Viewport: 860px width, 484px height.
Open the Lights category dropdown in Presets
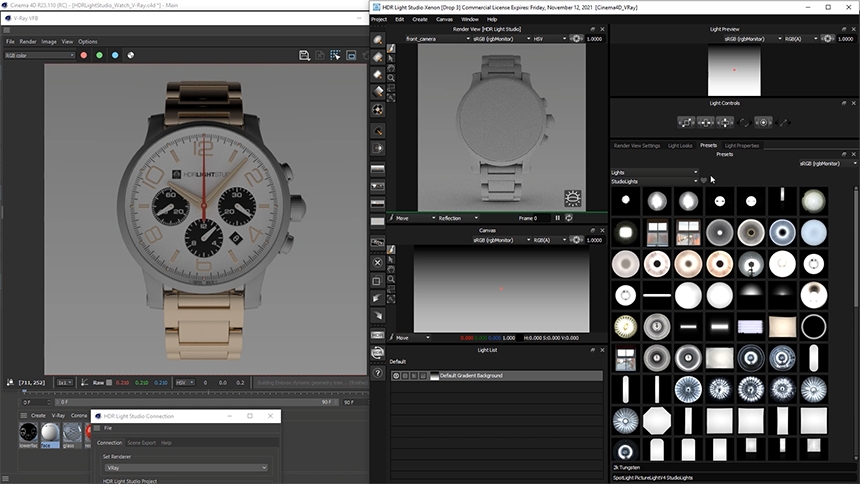654,172
